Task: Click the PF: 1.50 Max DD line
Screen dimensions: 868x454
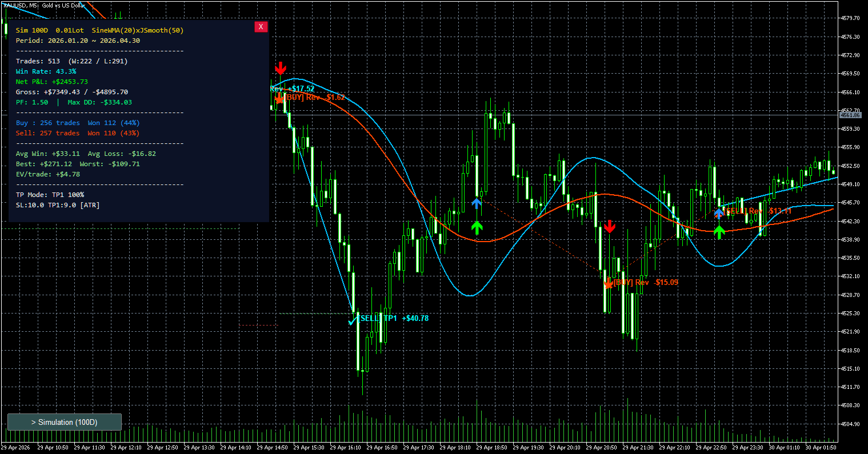Action: (74, 102)
